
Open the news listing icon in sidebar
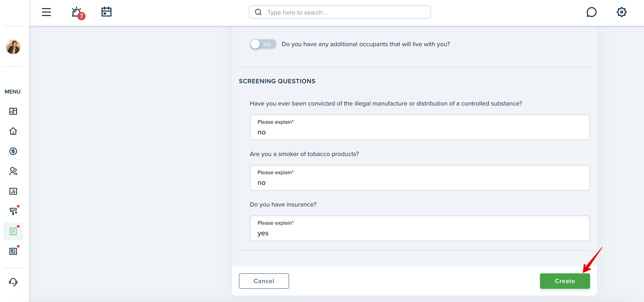click(13, 251)
